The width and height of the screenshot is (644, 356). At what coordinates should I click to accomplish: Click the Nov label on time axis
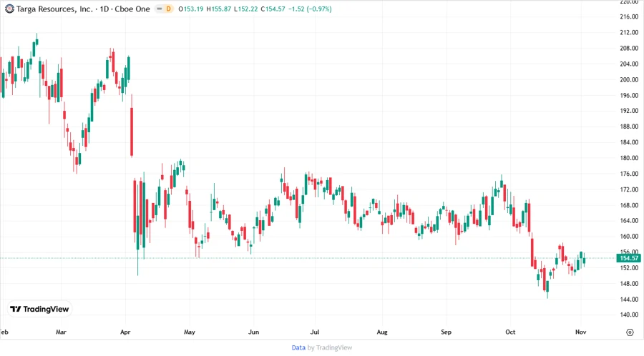point(580,332)
